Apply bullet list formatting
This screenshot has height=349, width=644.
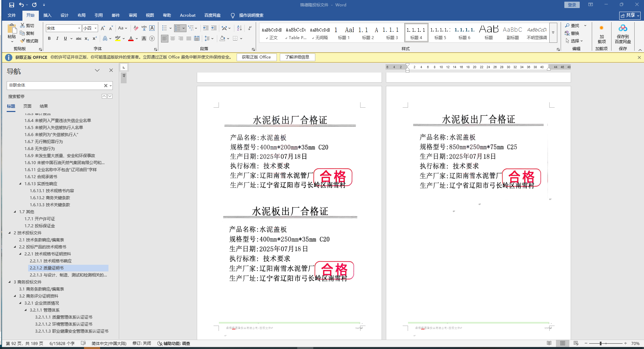click(164, 28)
